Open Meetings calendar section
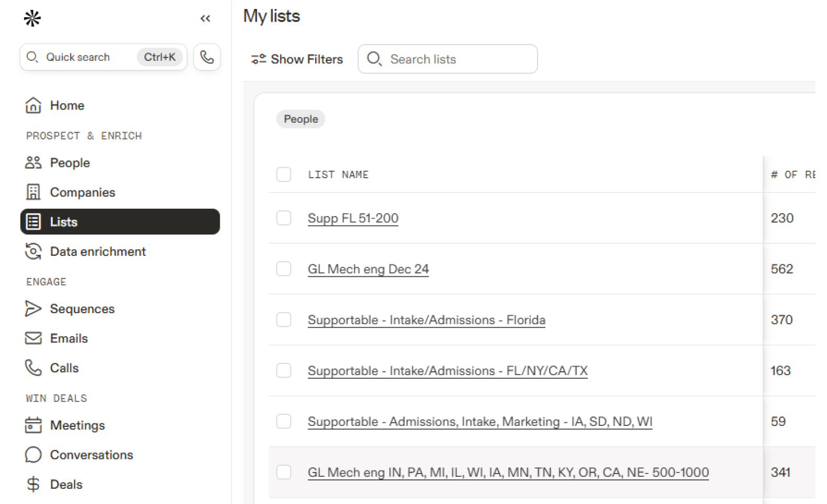The image size is (827, 504). pyautogui.click(x=77, y=425)
